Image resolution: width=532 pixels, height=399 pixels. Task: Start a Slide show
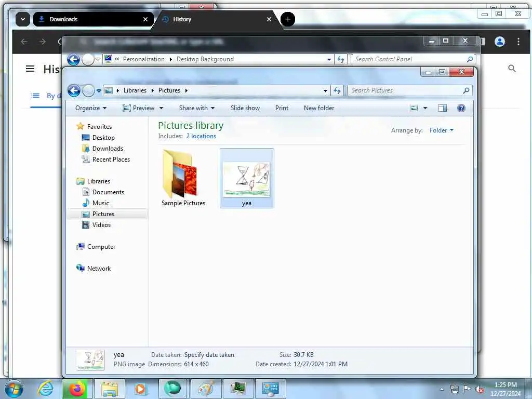[x=245, y=108]
